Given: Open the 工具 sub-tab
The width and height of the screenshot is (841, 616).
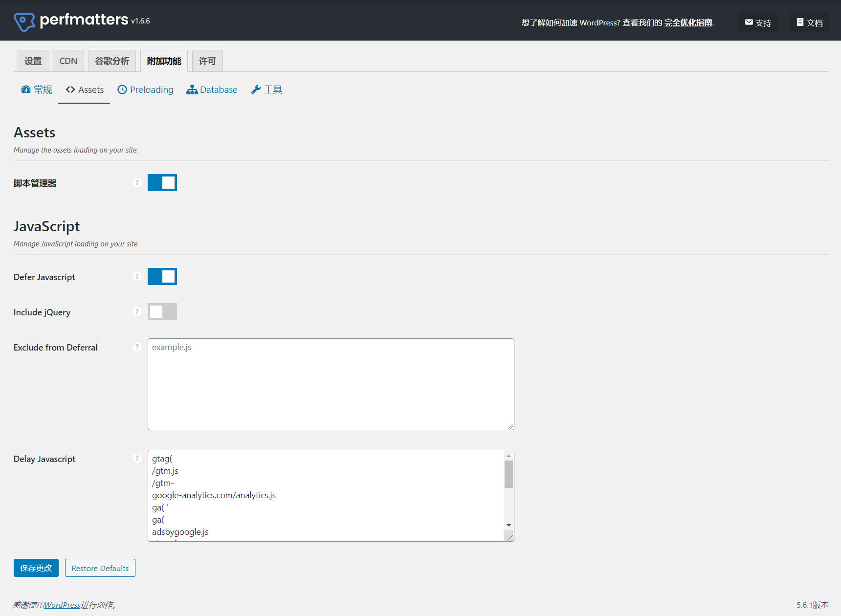Looking at the screenshot, I should pos(266,90).
